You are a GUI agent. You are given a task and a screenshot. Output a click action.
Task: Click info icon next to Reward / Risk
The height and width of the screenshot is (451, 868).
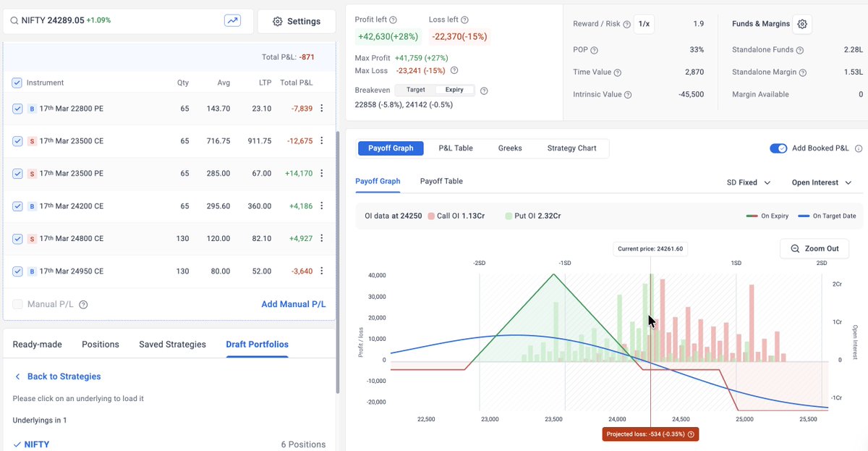(626, 24)
